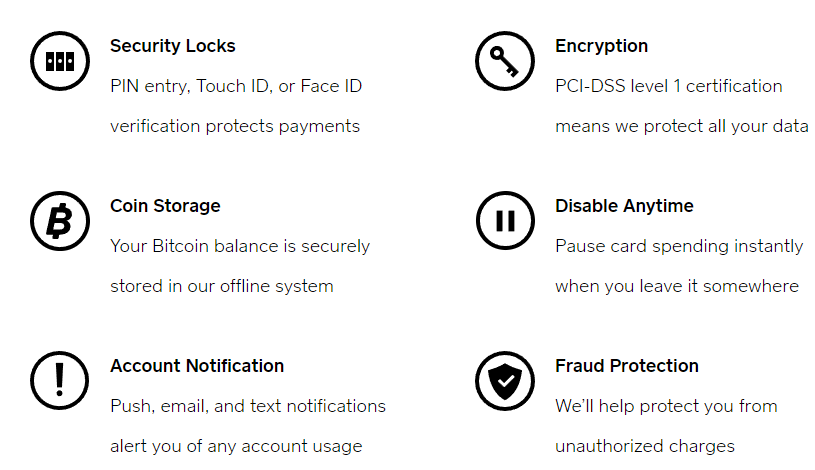Image resolution: width=815 pixels, height=470 pixels.
Task: Click the Account Notification heading
Action: click(197, 366)
